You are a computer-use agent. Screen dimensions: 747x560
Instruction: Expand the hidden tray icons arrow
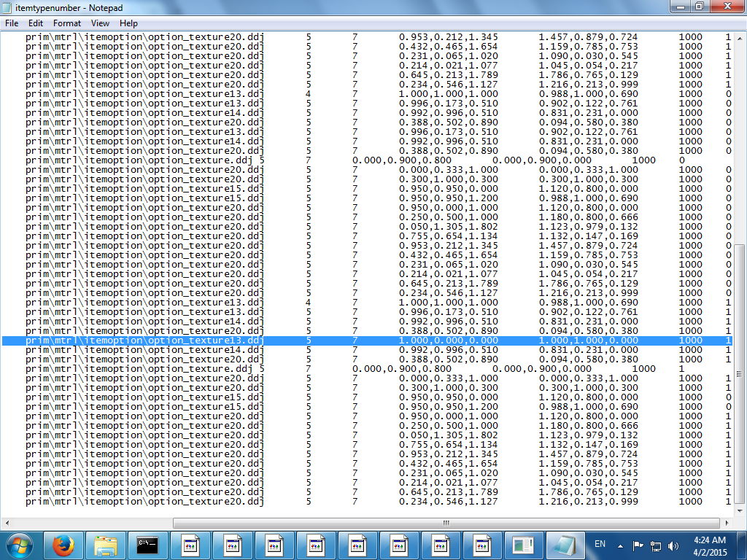pyautogui.click(x=620, y=545)
